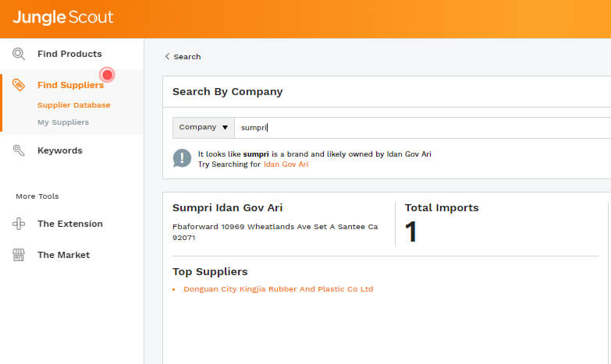This screenshot has height=364, width=611.
Task: Open the Supplier Database submenu item
Action: (73, 105)
